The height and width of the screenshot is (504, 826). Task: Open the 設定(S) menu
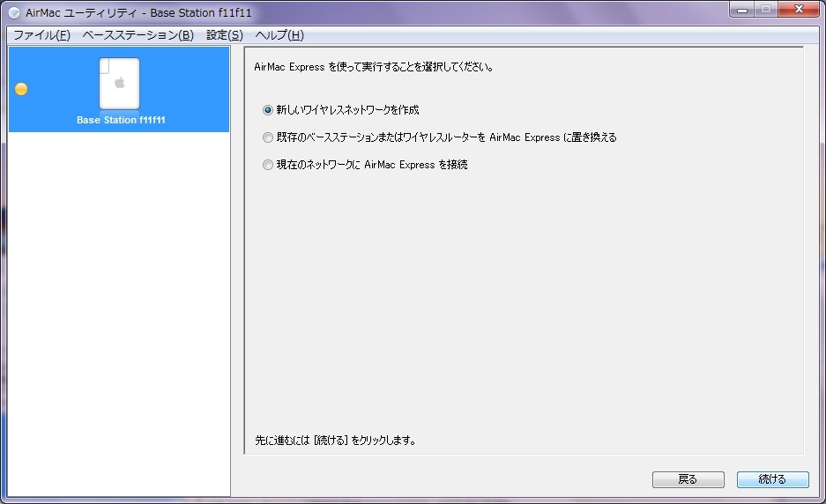225,35
